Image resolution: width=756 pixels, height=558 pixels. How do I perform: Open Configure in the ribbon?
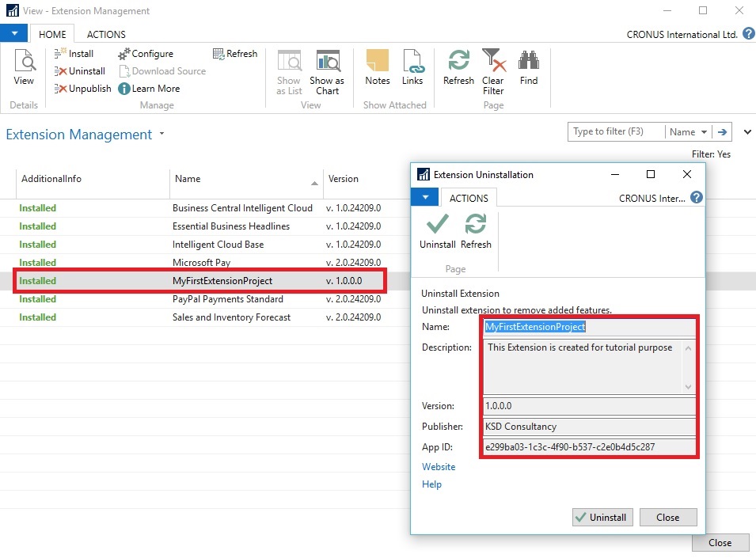click(146, 54)
